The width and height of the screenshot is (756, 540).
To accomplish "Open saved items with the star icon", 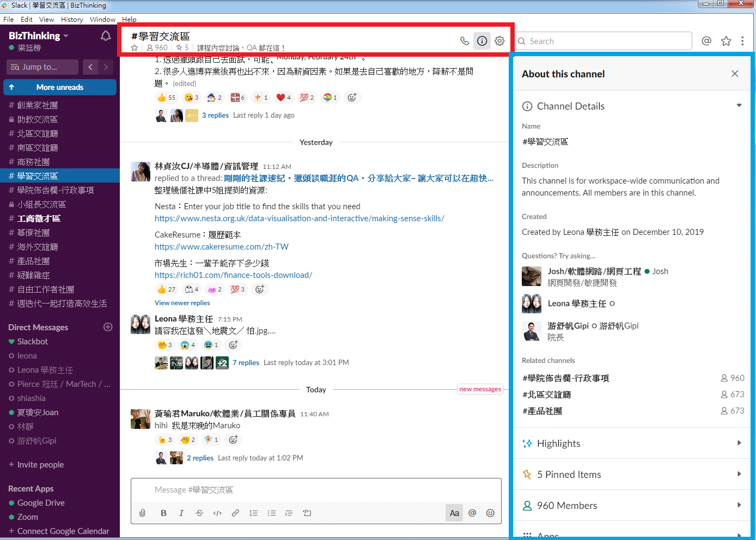I will tap(725, 41).
